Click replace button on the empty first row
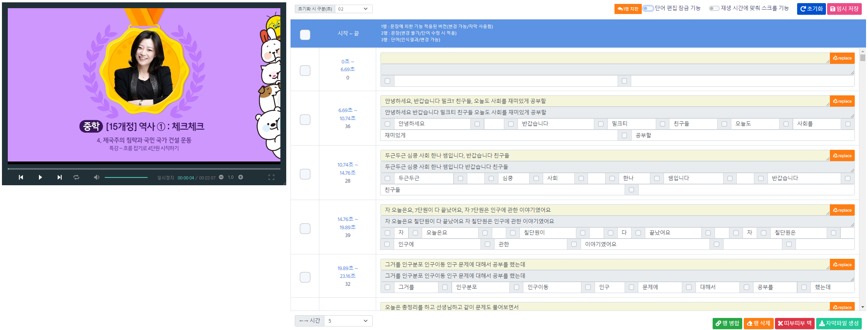 (x=842, y=58)
